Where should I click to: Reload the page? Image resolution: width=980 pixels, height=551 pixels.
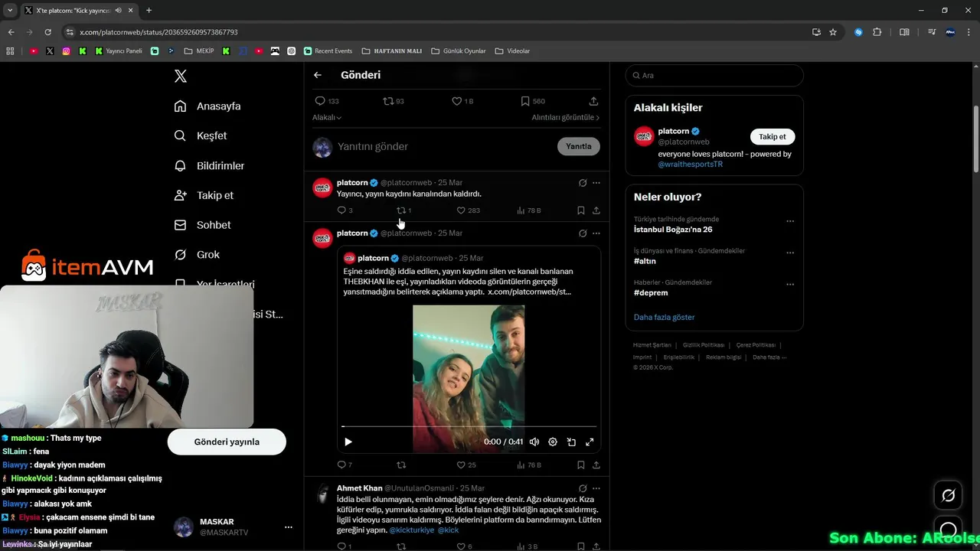[47, 32]
